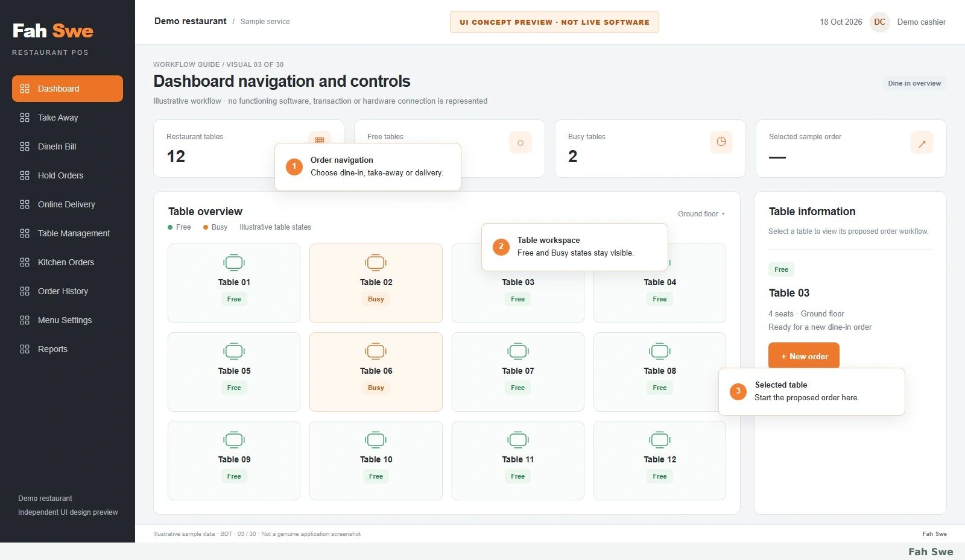Click the Dine-in overview chip
Screen dimensions: 965x560
(x=914, y=83)
